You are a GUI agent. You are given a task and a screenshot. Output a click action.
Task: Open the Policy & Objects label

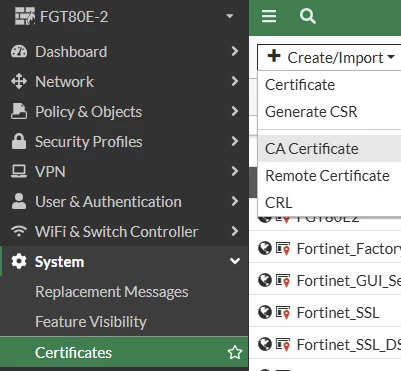89,112
